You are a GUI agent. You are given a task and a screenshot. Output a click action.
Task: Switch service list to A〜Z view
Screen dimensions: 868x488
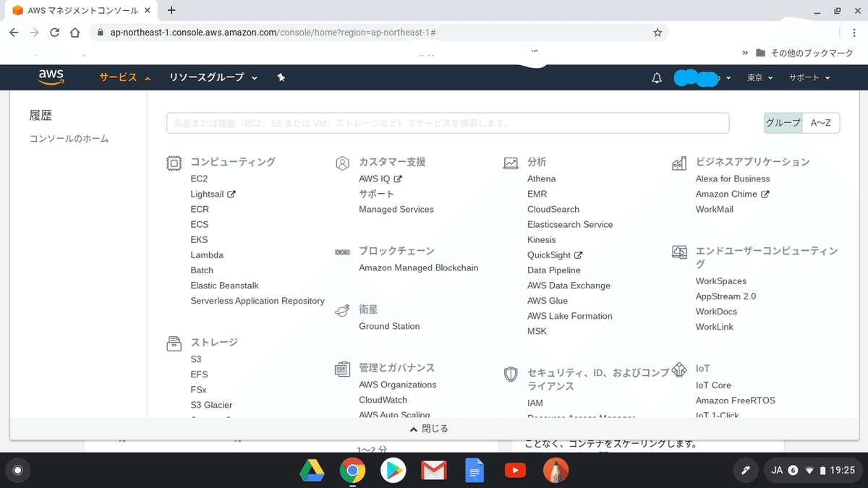click(x=821, y=123)
